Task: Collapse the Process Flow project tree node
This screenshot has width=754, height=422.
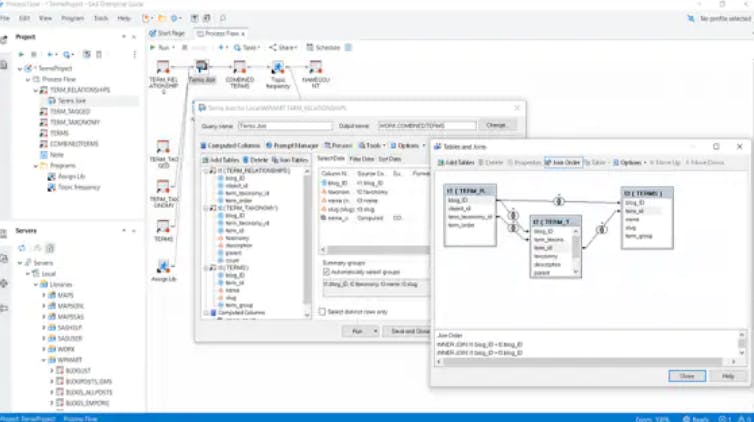Action: tap(28, 79)
